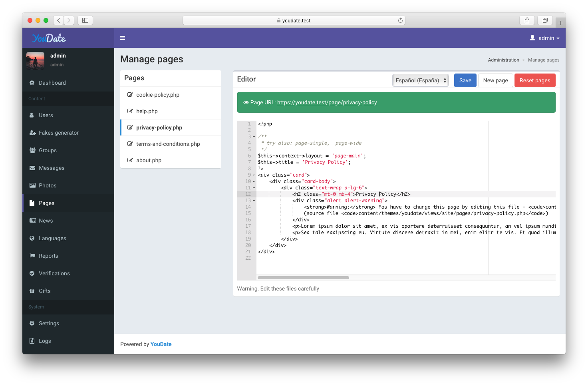The height and width of the screenshot is (386, 588).
Task: Click the Reports flag icon
Action: (32, 256)
